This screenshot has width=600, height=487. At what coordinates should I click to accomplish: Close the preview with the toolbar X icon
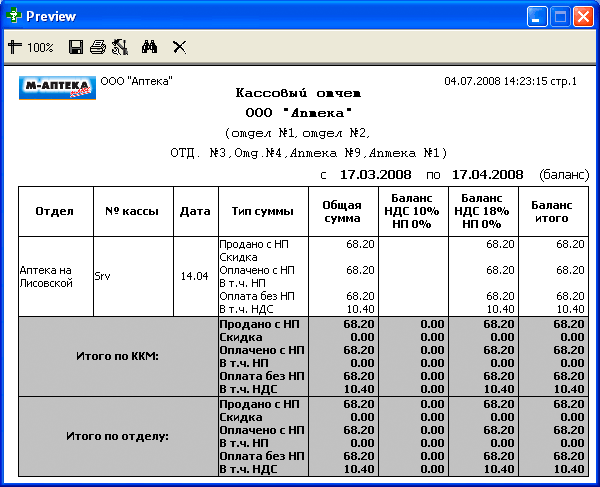pyautogui.click(x=179, y=47)
